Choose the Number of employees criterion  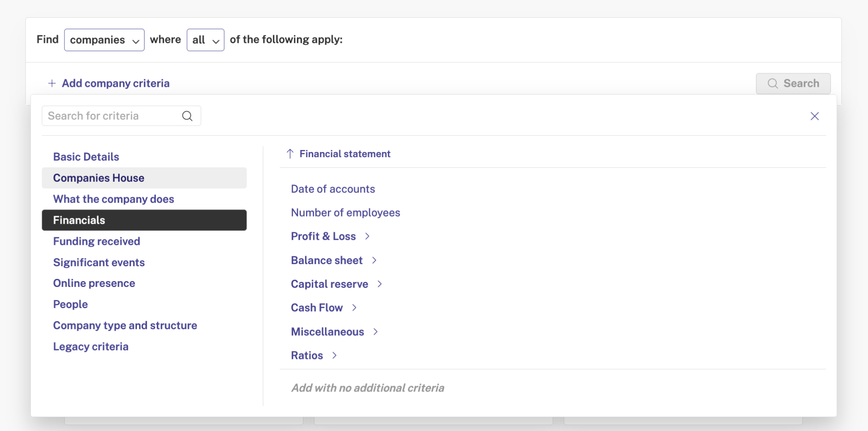click(345, 213)
